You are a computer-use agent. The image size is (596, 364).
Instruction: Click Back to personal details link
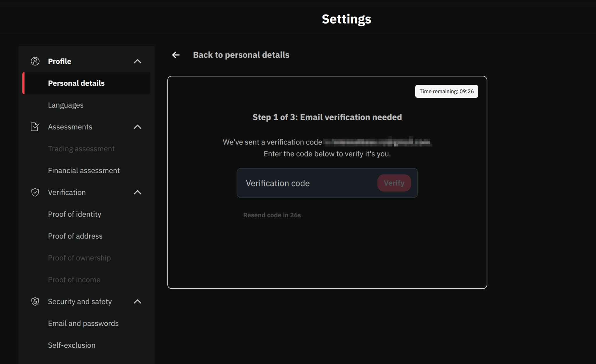click(241, 55)
